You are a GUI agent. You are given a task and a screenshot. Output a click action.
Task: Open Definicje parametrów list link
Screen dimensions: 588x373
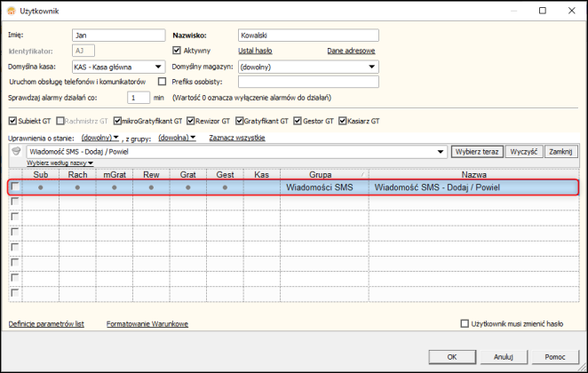point(46,324)
